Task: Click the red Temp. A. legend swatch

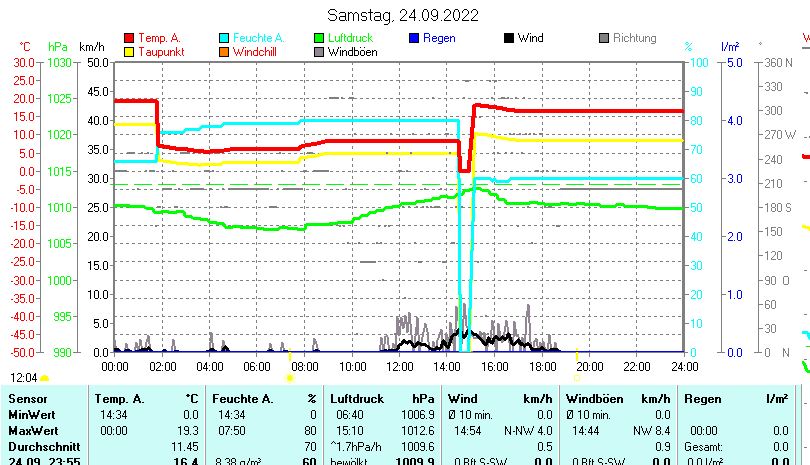Action: tap(128, 39)
